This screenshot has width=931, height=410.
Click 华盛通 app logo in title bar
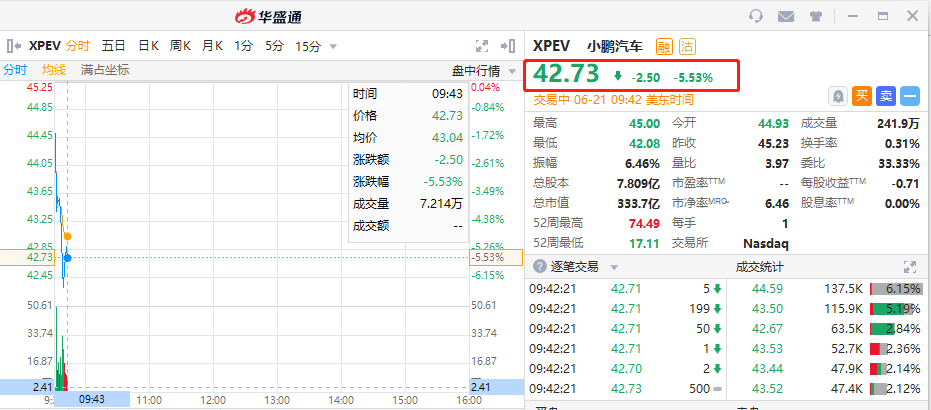[x=268, y=16]
